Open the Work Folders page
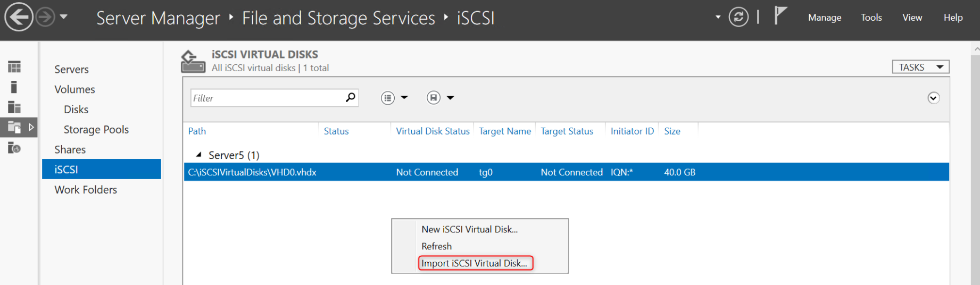 coord(86,190)
